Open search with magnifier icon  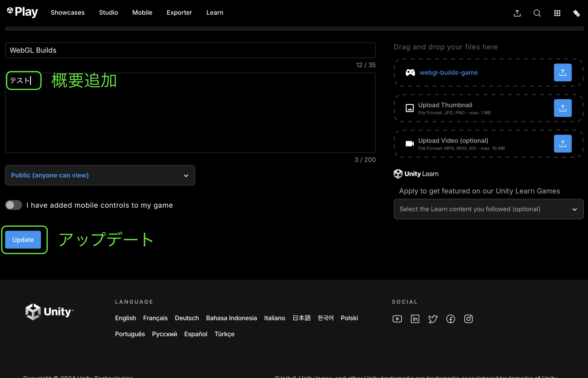tap(537, 13)
